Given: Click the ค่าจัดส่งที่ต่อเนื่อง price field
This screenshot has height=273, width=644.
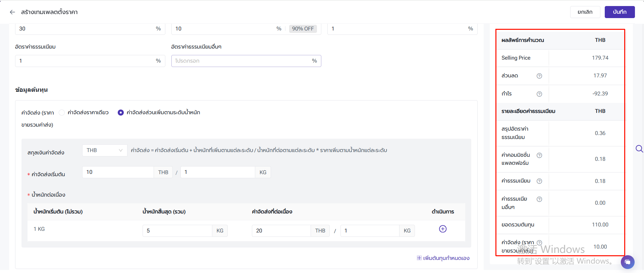Looking at the screenshot, I should point(281,231).
